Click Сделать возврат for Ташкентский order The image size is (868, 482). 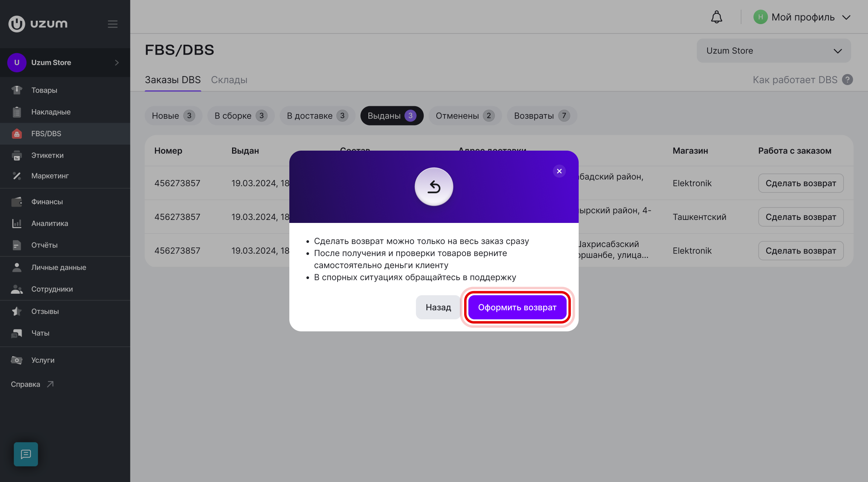(801, 217)
